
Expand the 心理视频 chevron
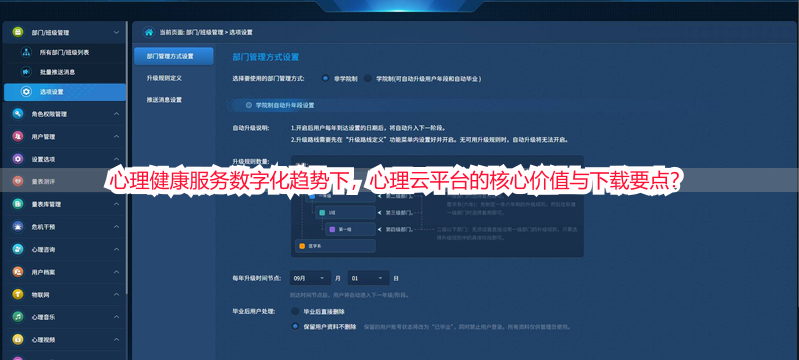pyautogui.click(x=116, y=339)
